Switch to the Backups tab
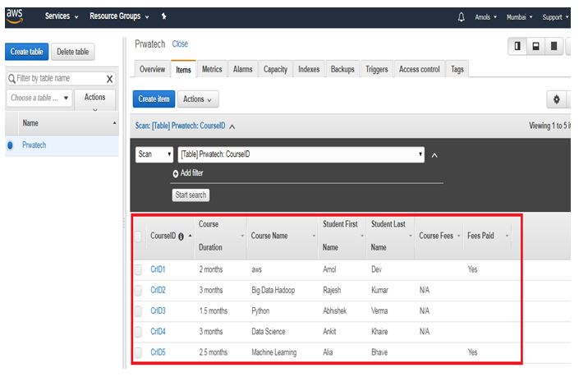588x386 pixels. pos(342,69)
